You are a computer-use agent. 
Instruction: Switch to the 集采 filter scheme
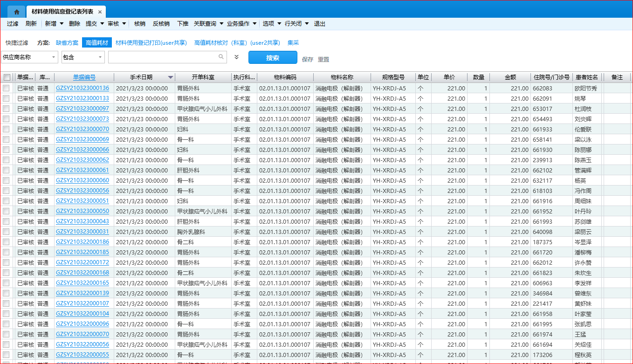293,43
